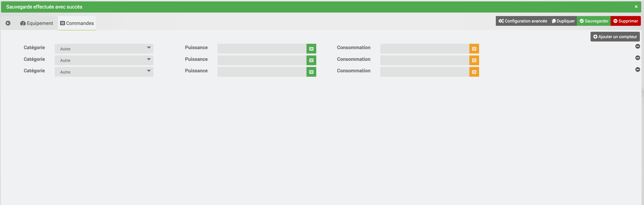The height and width of the screenshot is (205, 644).
Task: Remove the first counter row
Action: pyautogui.click(x=638, y=46)
